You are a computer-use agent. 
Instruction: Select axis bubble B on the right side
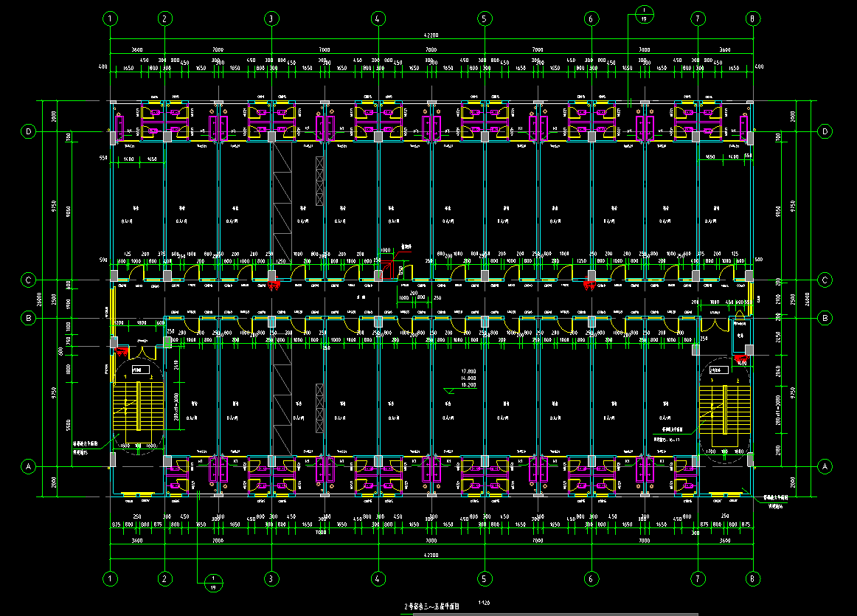[825, 319]
